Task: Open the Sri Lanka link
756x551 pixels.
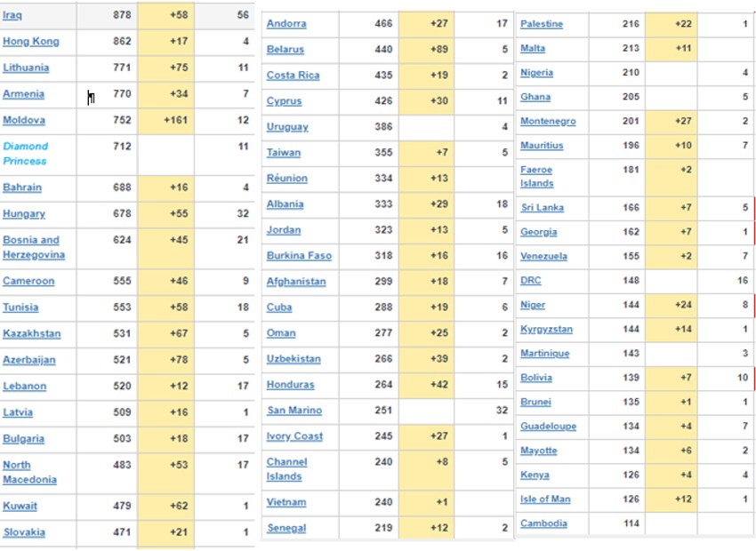Action: coord(542,208)
